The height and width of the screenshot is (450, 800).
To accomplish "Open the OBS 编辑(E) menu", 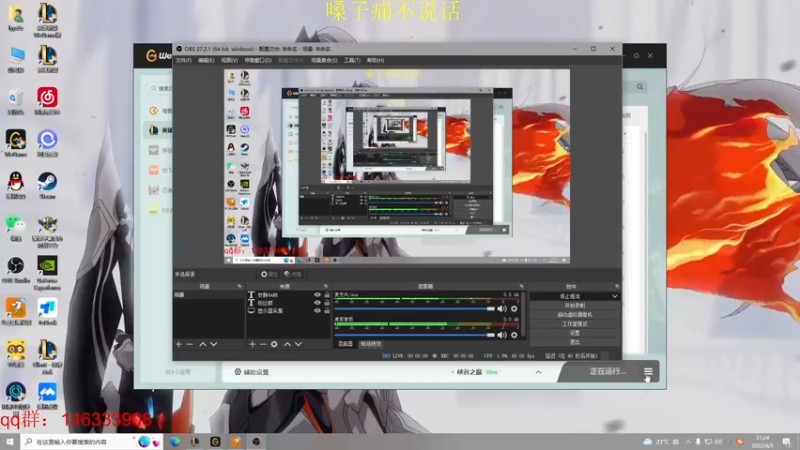I will (206, 60).
